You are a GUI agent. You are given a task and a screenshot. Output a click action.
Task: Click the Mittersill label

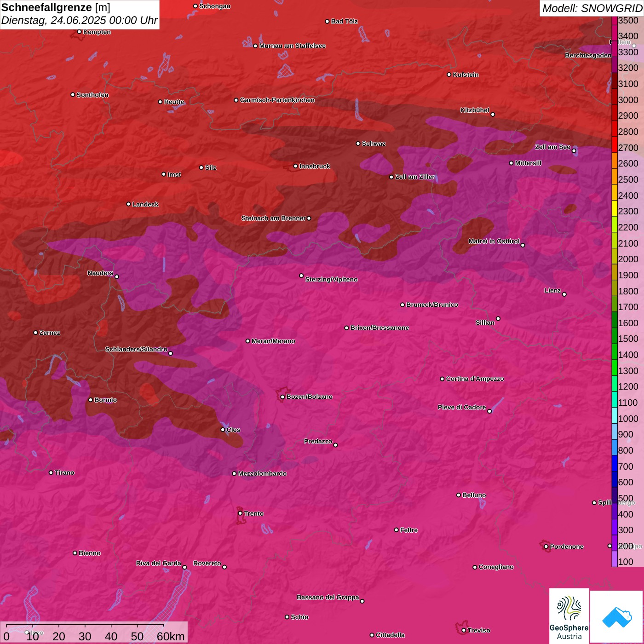(x=528, y=163)
